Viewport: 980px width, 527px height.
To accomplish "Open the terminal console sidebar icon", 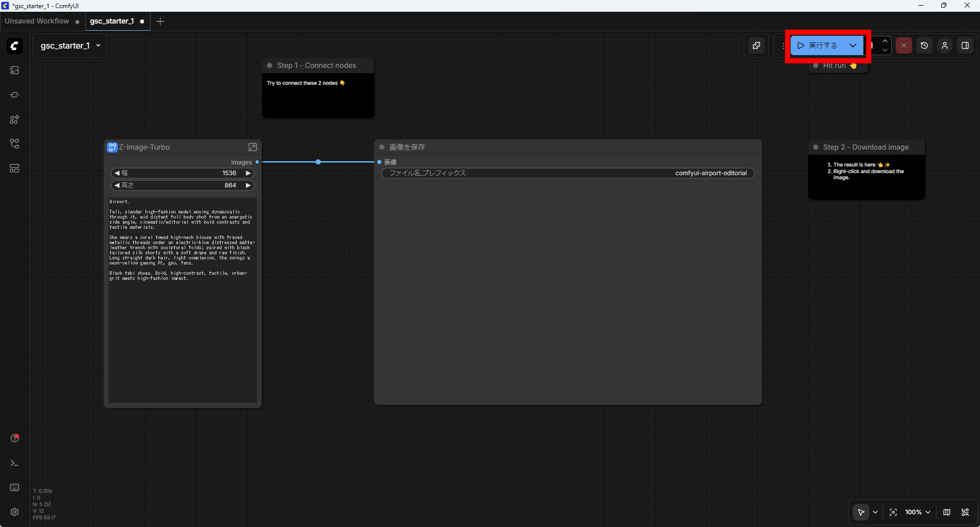I will [14, 463].
